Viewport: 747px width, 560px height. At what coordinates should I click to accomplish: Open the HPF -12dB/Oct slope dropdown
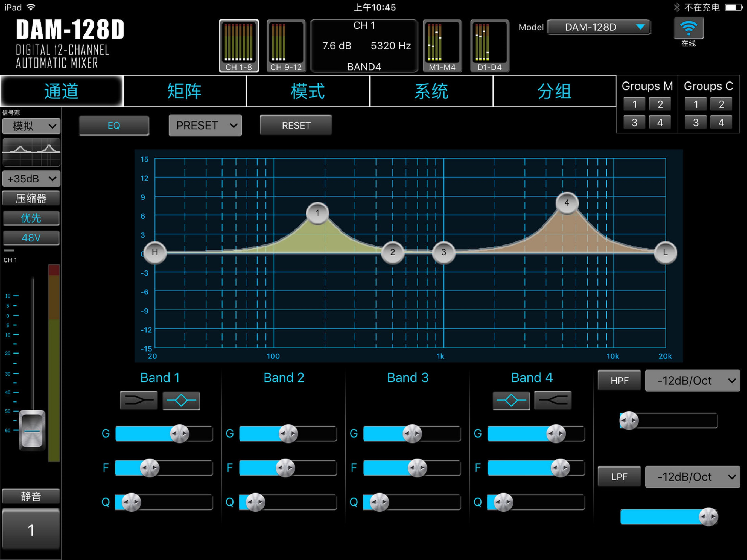692,381
